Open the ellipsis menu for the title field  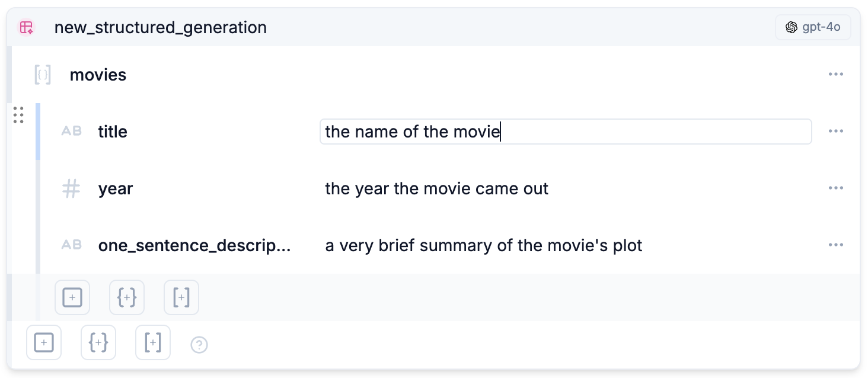coord(836,131)
